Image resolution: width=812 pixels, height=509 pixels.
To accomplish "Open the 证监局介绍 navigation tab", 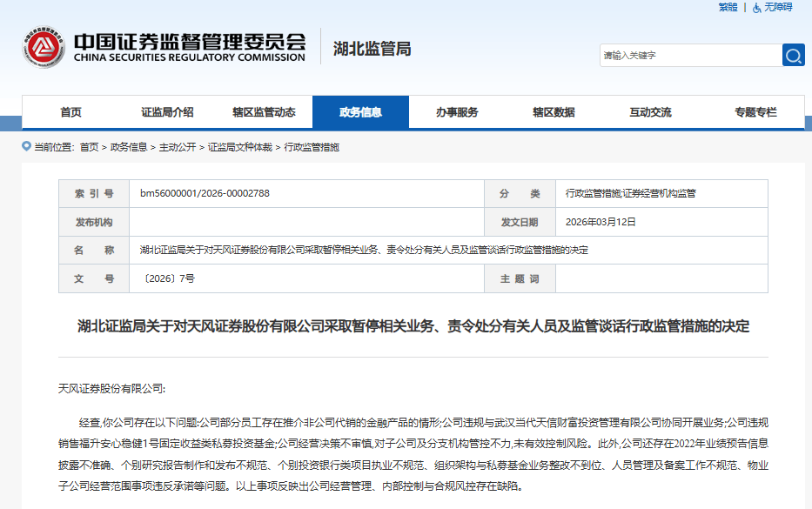I will click(x=167, y=112).
